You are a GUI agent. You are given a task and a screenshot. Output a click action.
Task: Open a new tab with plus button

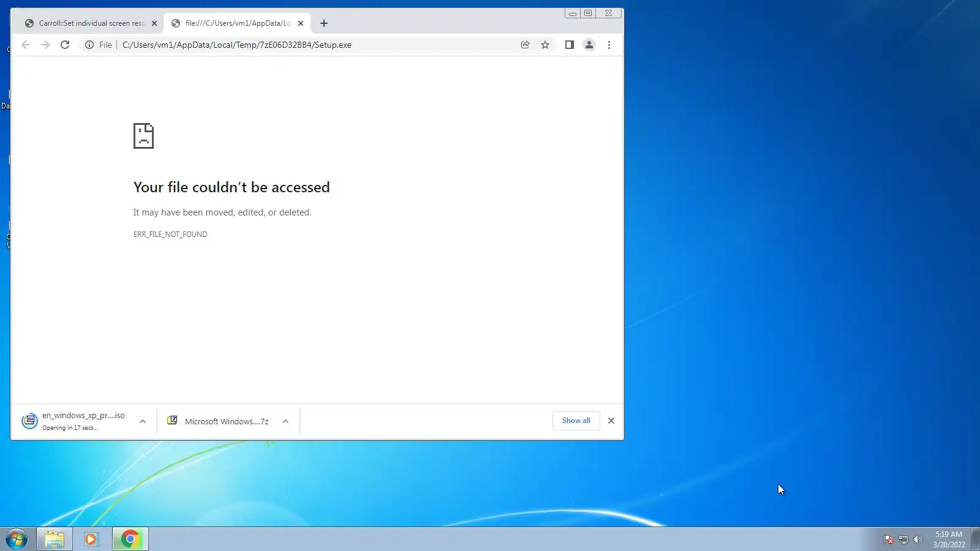pyautogui.click(x=324, y=23)
